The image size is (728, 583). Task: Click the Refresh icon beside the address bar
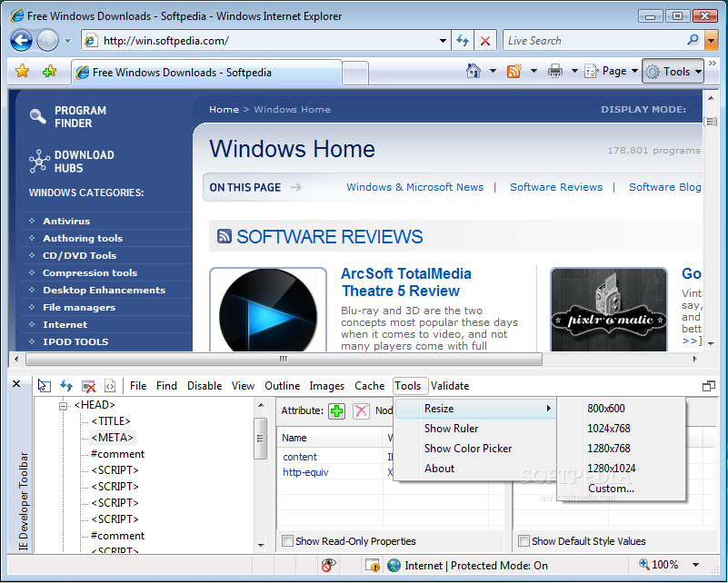click(463, 41)
